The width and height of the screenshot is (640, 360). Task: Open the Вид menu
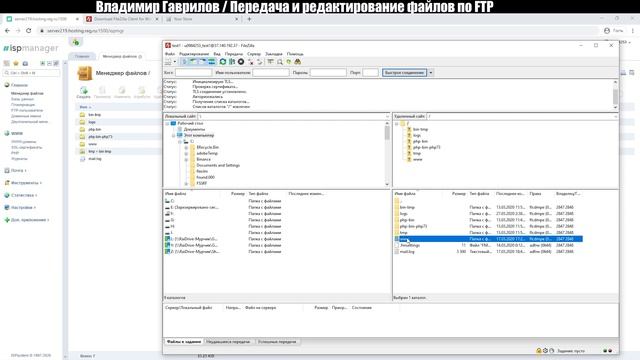[217, 54]
